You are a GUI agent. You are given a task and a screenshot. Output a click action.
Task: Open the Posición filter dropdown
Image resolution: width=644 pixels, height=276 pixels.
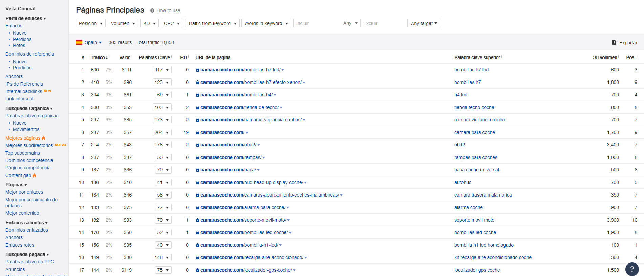pyautogui.click(x=91, y=23)
